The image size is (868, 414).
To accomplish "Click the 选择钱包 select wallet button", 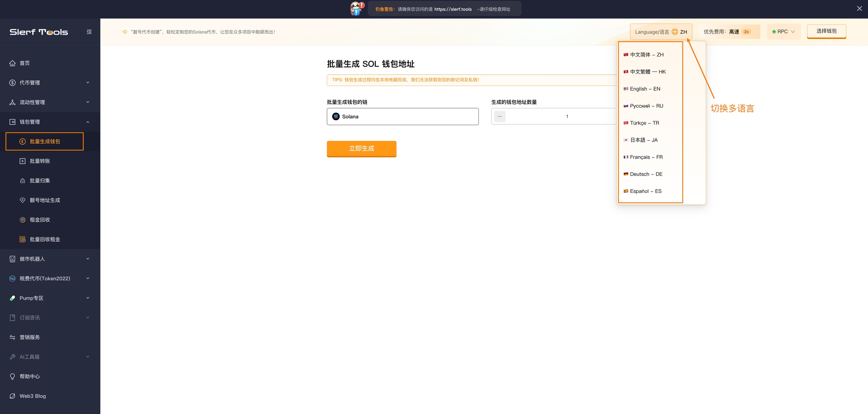I will point(826,31).
